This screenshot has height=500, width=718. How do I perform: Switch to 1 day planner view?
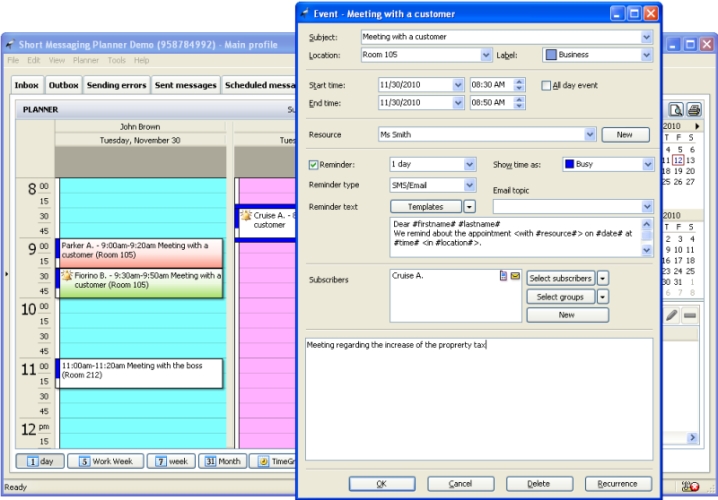[x=39, y=462]
